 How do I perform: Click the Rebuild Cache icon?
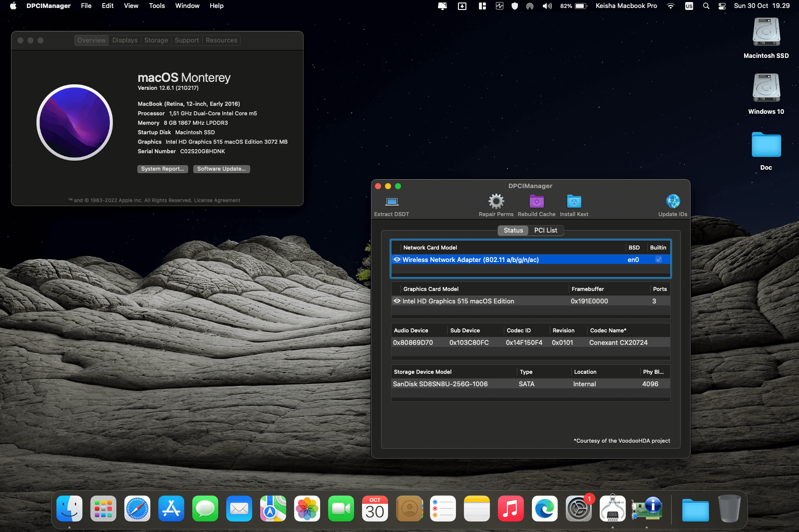click(536, 202)
